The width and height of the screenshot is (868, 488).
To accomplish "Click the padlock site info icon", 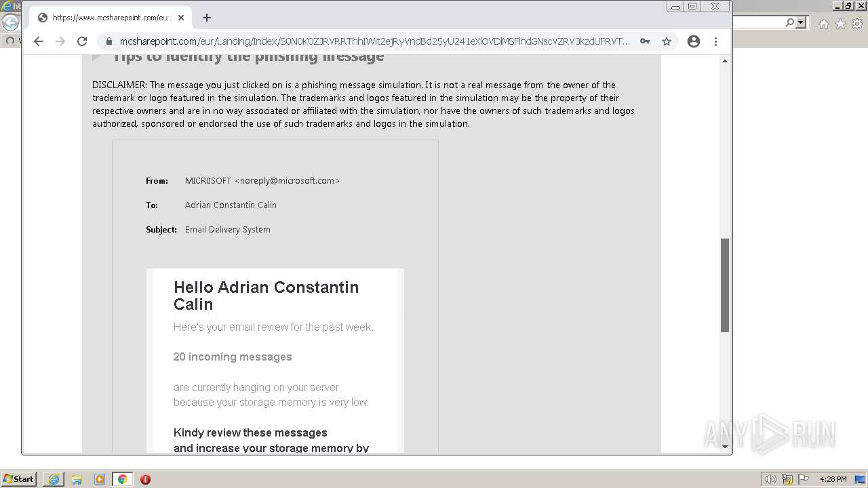I will click(108, 41).
